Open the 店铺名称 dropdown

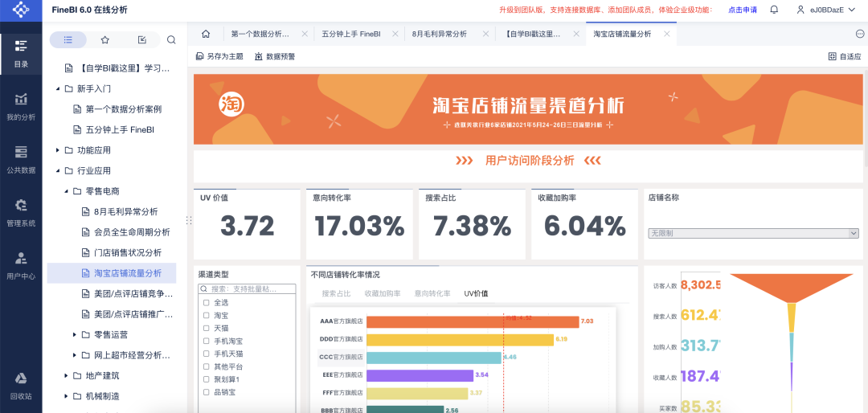click(753, 233)
